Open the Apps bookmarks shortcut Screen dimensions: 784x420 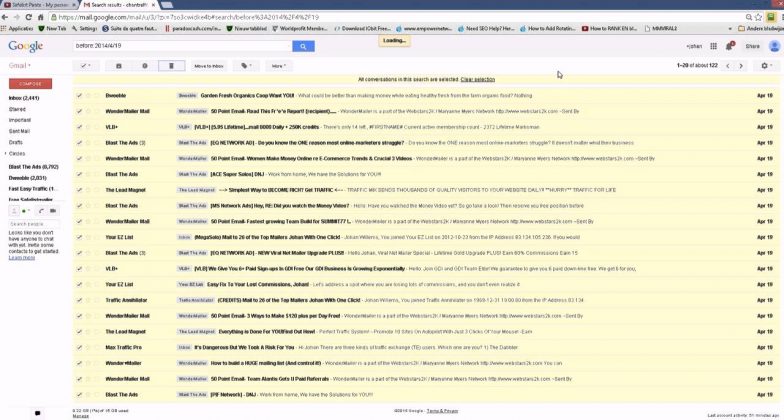coord(18,28)
